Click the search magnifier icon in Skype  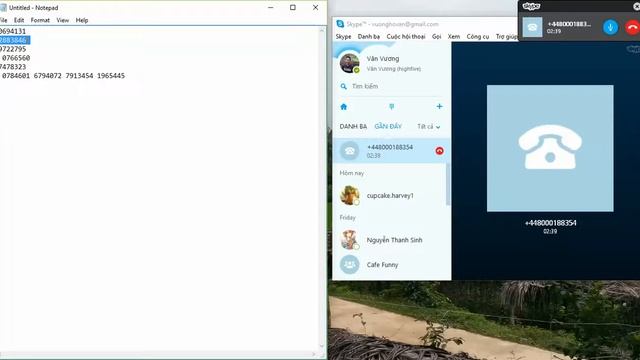344,87
